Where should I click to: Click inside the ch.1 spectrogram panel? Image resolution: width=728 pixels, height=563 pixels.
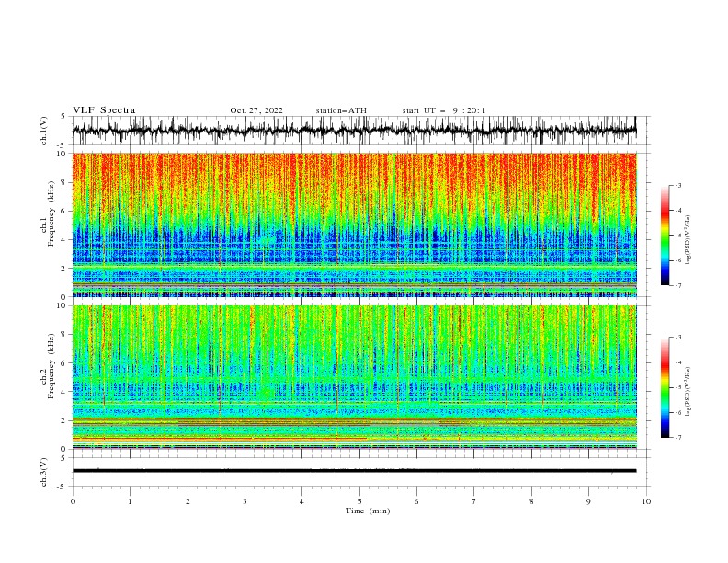(354, 224)
